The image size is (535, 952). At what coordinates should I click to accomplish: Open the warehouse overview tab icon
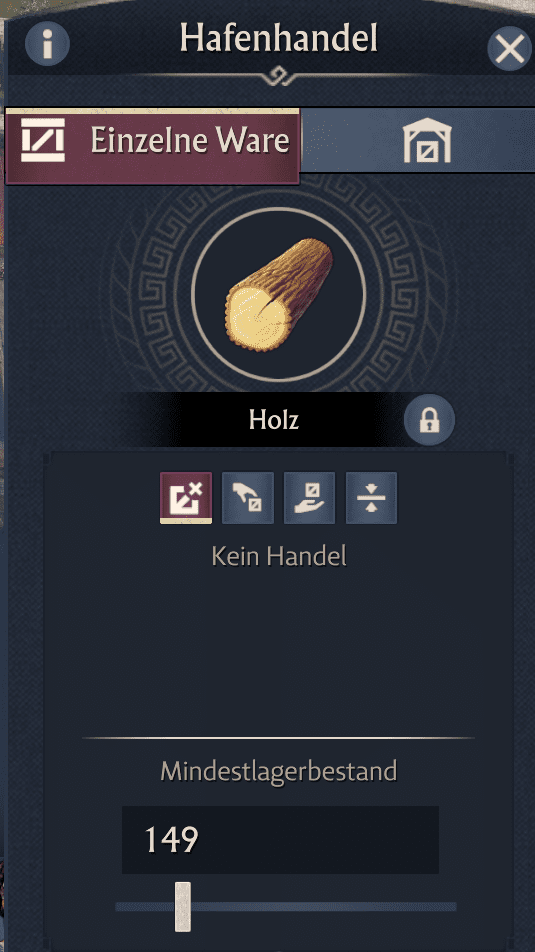point(427,140)
